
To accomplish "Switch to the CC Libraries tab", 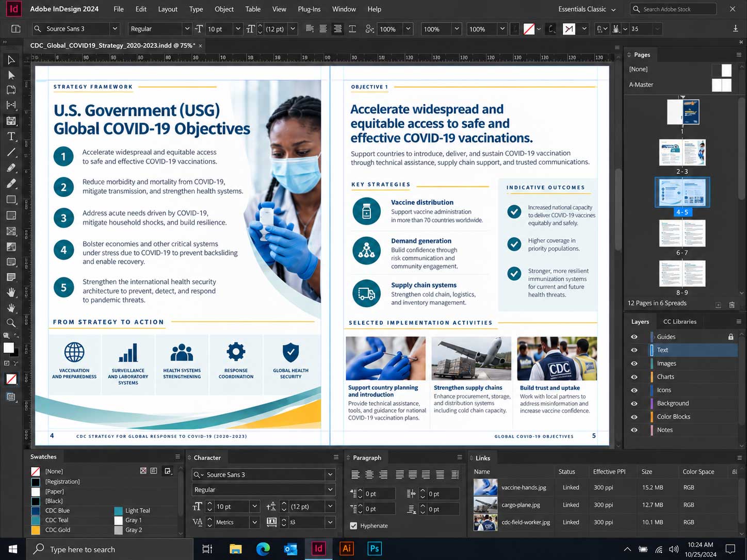I will click(679, 322).
